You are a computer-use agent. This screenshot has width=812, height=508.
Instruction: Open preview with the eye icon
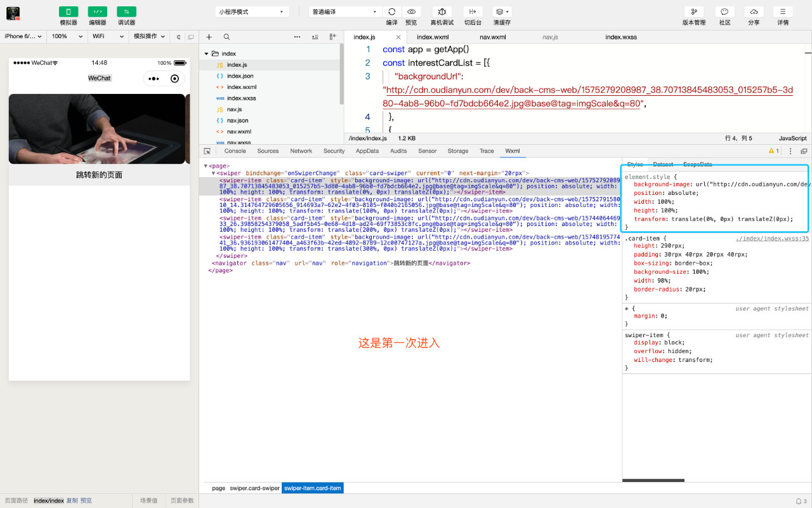point(411,11)
